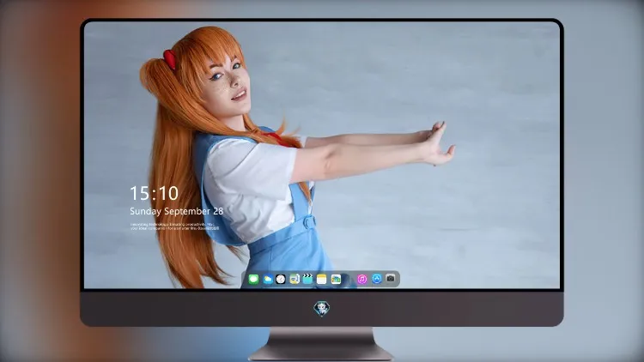Launch the Weather app from dock

pyautogui.click(x=268, y=280)
